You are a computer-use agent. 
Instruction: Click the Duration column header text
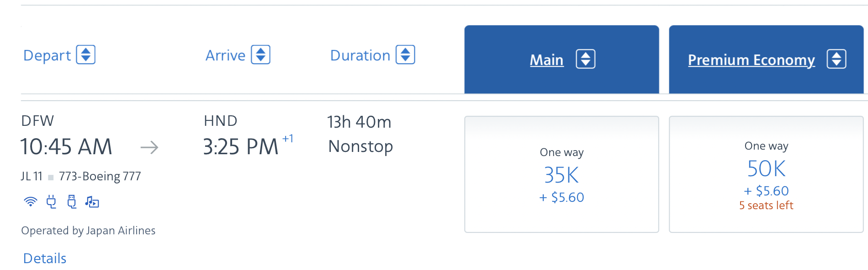click(360, 55)
